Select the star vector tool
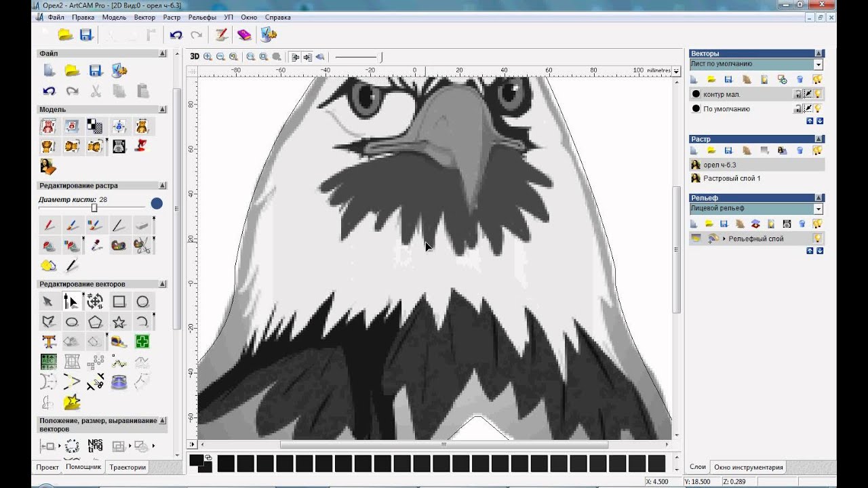Screen dimensions: 868x488 coord(119,322)
